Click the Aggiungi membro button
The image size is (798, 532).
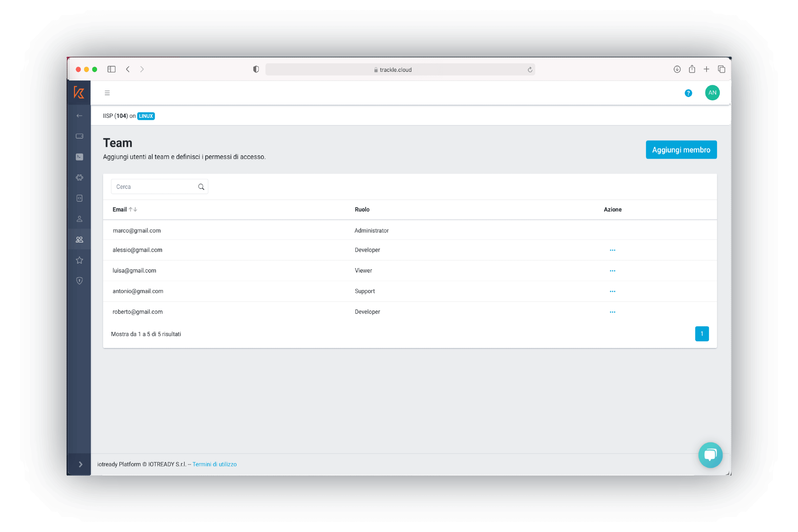[x=681, y=150]
